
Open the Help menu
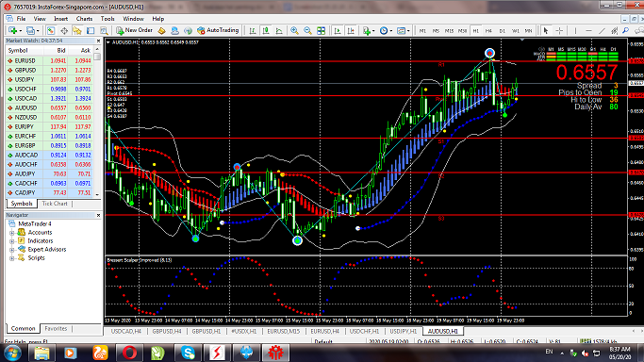coord(158,19)
